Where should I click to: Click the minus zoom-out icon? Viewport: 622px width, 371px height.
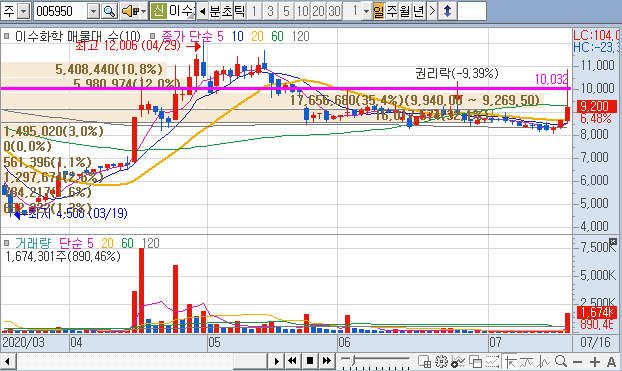click(x=578, y=362)
